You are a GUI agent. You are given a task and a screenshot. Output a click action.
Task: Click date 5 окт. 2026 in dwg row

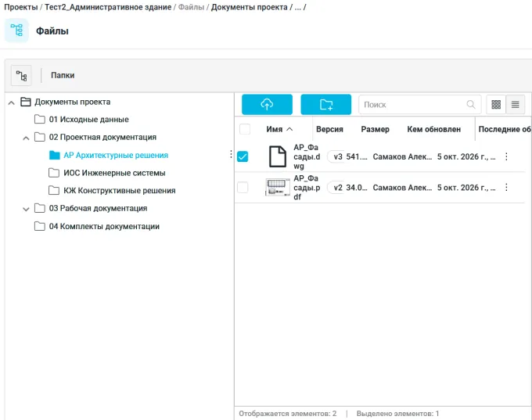(x=466, y=156)
